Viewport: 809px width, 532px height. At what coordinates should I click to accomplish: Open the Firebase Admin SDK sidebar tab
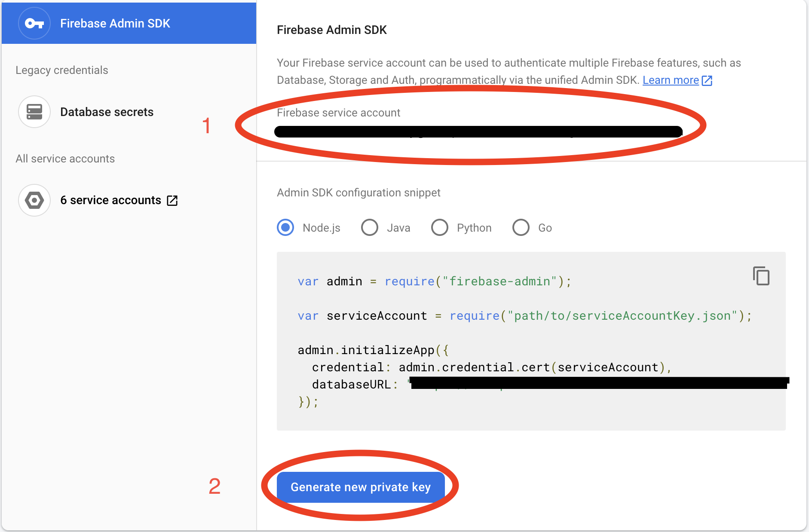129,23
